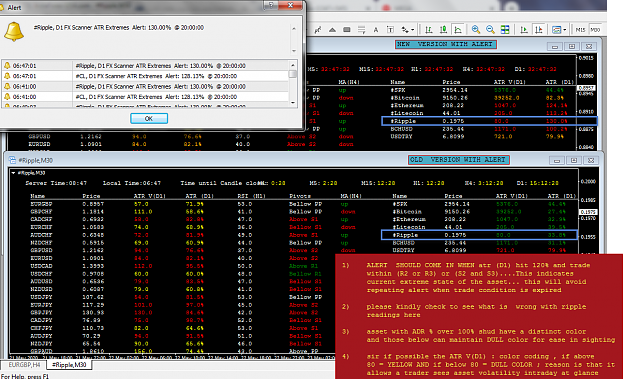Switch to the #Ripple,M30 chart tab
Image resolution: width=625 pixels, height=379 pixels.
[69, 365]
